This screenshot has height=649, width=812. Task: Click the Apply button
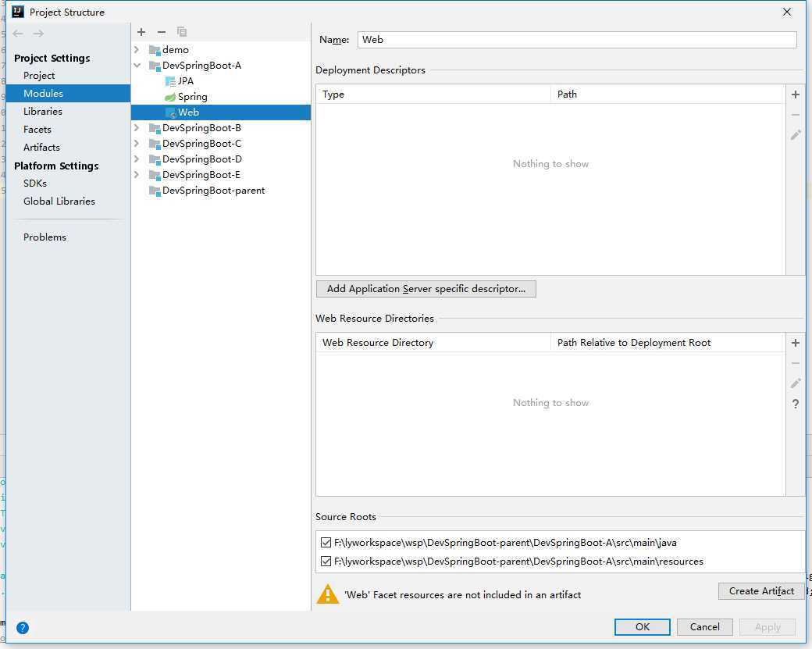[x=767, y=626]
